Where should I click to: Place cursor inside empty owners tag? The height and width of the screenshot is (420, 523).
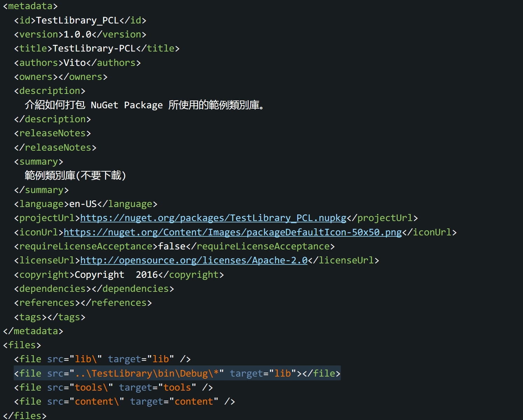pos(58,77)
